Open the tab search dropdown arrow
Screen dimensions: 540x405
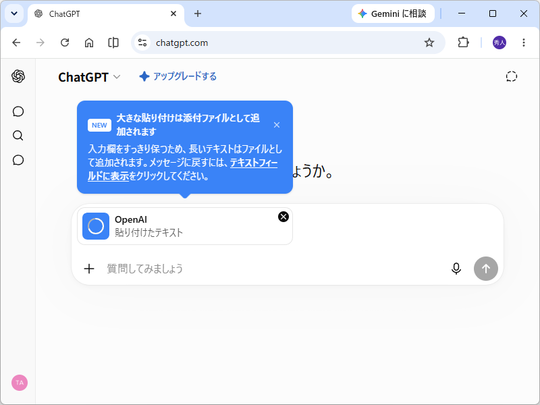14,14
